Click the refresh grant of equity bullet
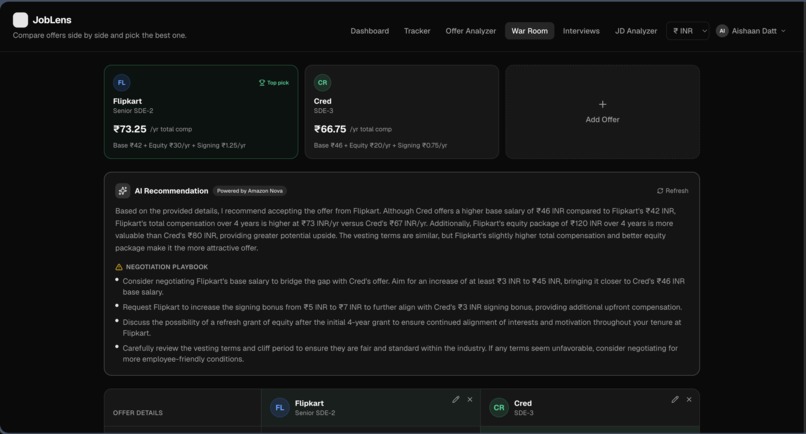Screen dimensions: 806x434 coord(401,328)
